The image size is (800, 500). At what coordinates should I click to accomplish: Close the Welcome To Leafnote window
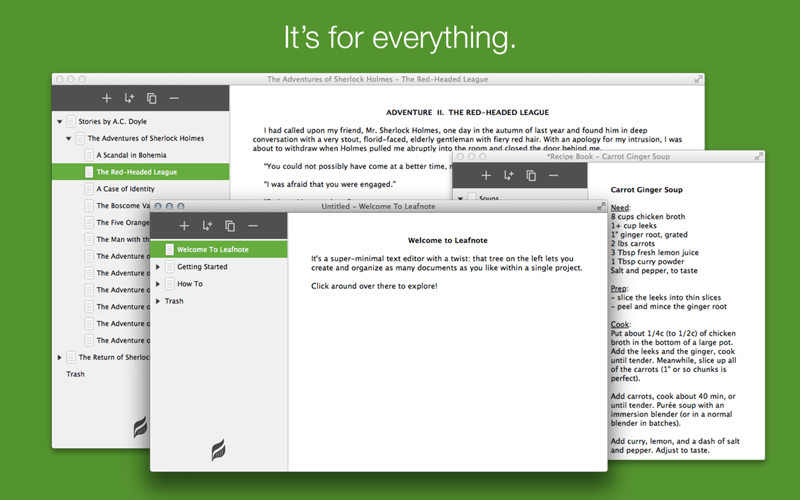pos(158,206)
